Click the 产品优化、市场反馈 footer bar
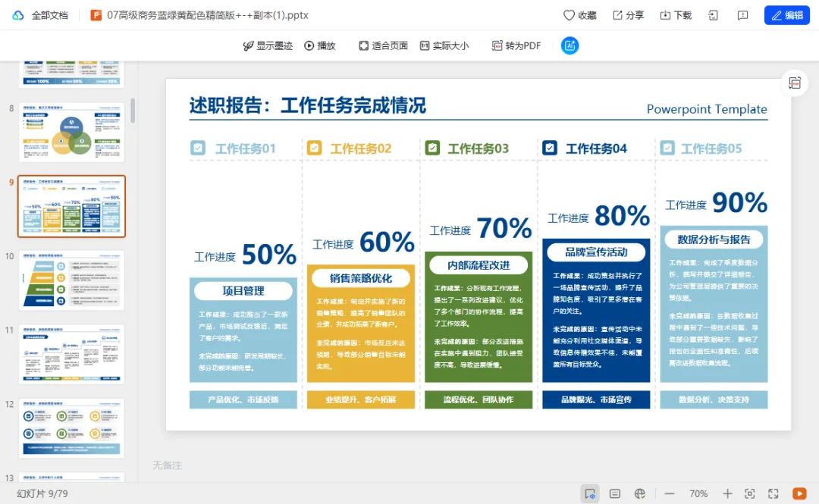Image resolution: width=819 pixels, height=504 pixels. [243, 399]
